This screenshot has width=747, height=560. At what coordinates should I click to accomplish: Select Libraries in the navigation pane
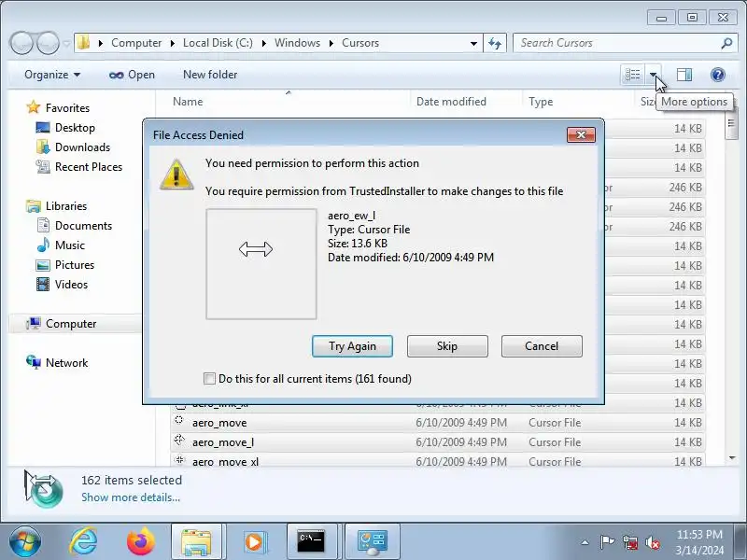coord(66,206)
